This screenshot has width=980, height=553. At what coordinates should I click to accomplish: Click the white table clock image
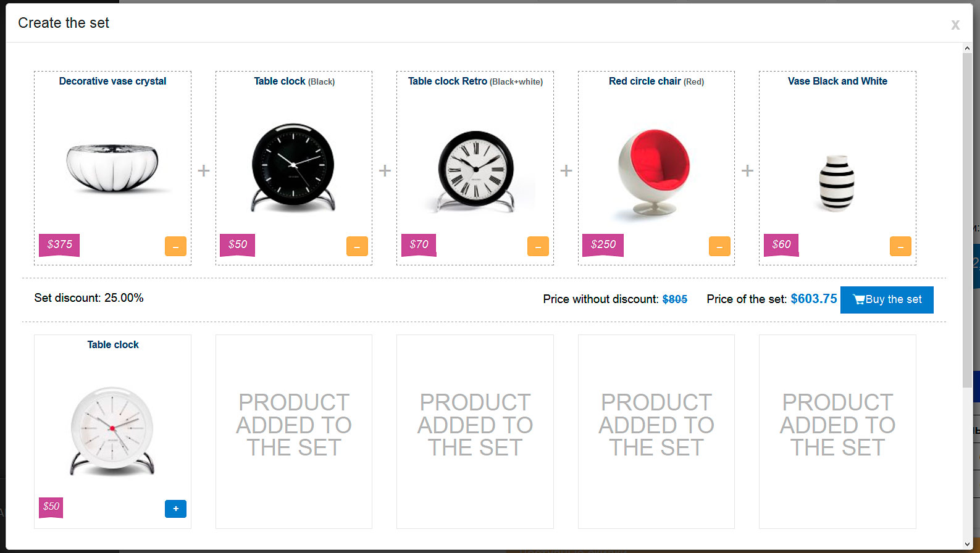(112, 431)
